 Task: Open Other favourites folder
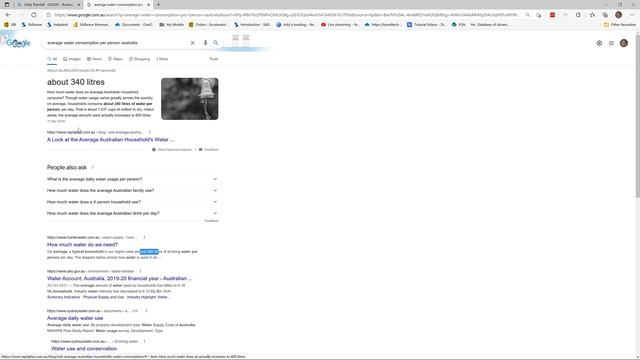(x=620, y=24)
